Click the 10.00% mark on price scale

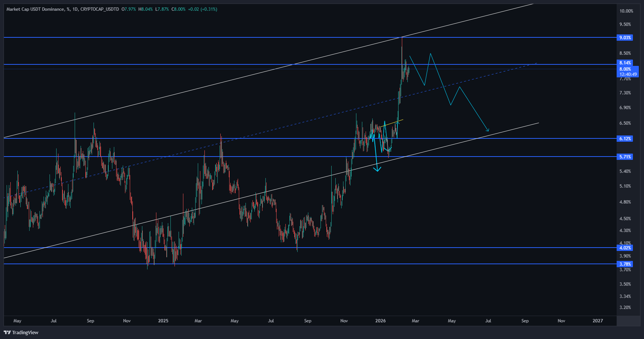626,11
